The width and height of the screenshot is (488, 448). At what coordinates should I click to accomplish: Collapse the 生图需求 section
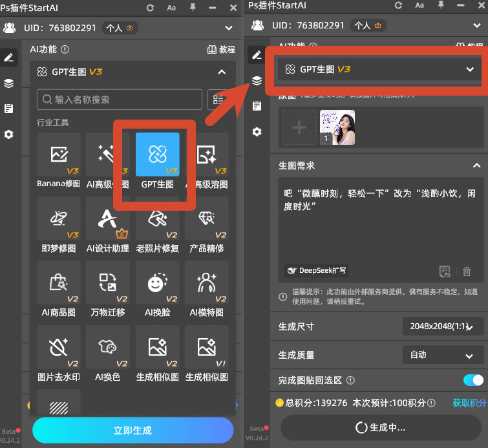pos(476,165)
